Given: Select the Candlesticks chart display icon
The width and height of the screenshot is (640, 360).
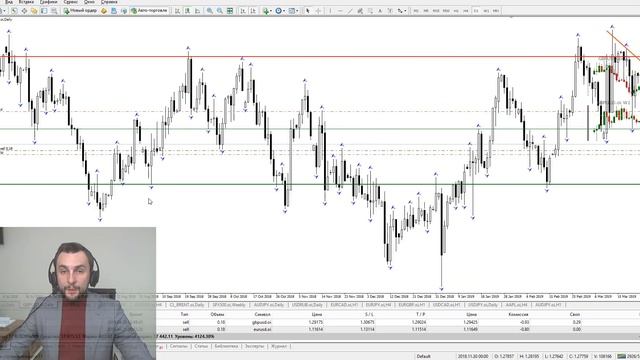Looking at the screenshot, I should (187, 11).
